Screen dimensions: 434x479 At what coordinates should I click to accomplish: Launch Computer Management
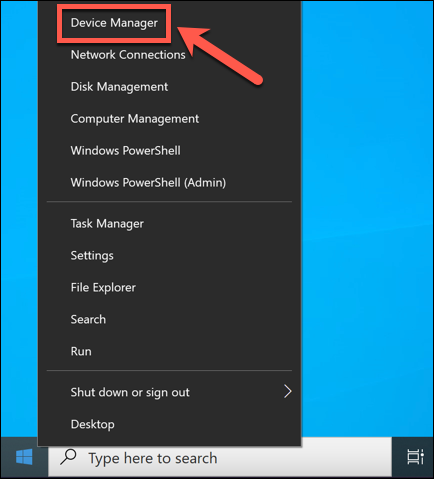click(x=135, y=119)
